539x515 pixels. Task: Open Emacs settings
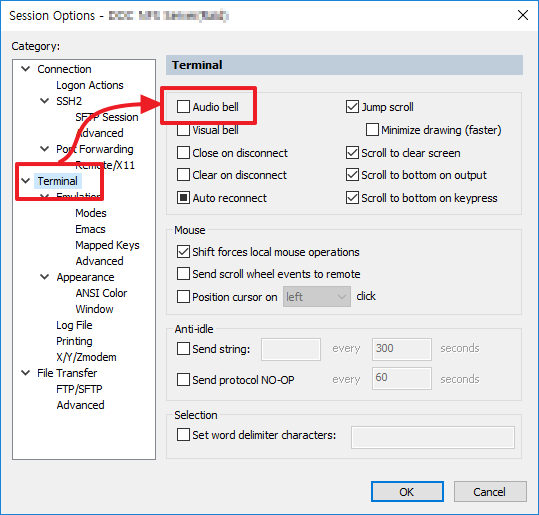pyautogui.click(x=90, y=229)
